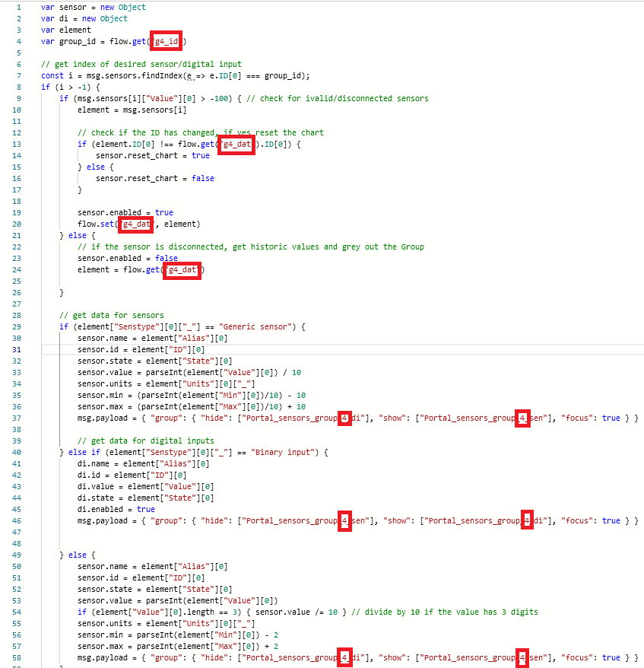
Task: Click 'sensor.max' on line 36
Action: [100, 407]
